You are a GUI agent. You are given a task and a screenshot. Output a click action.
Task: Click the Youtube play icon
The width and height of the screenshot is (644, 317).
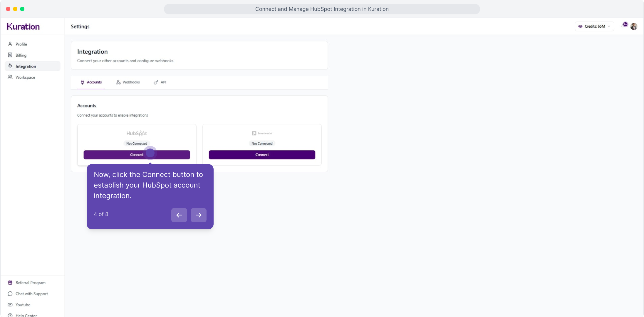pos(10,305)
